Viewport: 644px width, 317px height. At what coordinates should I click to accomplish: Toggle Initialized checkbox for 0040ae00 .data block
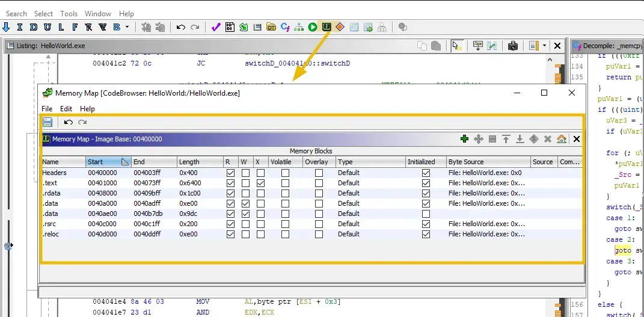tap(426, 214)
